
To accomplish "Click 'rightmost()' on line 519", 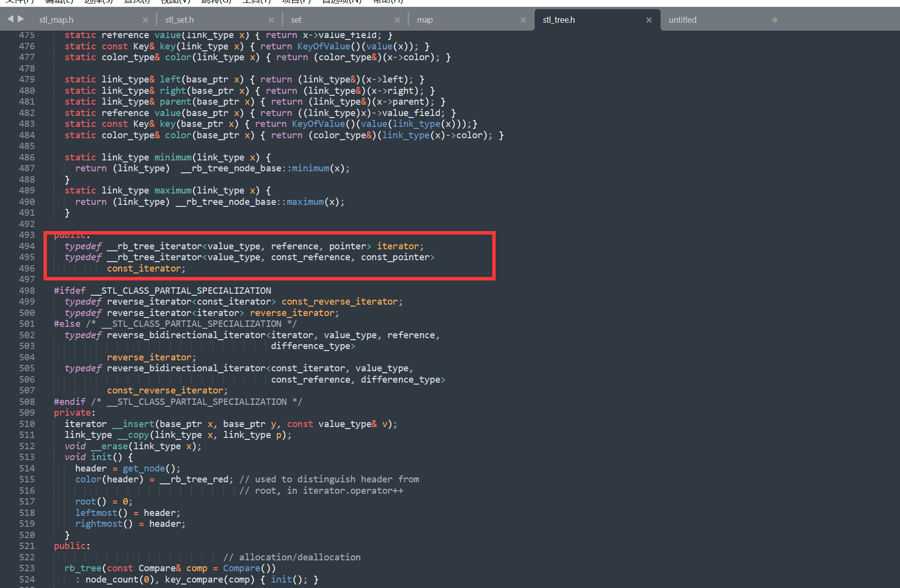I will [x=104, y=524].
